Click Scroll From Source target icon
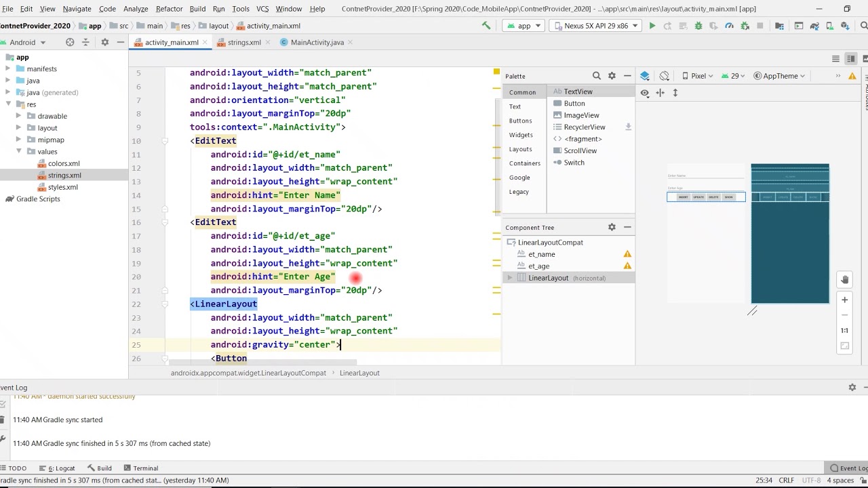This screenshot has height=488, width=868. pyautogui.click(x=70, y=42)
